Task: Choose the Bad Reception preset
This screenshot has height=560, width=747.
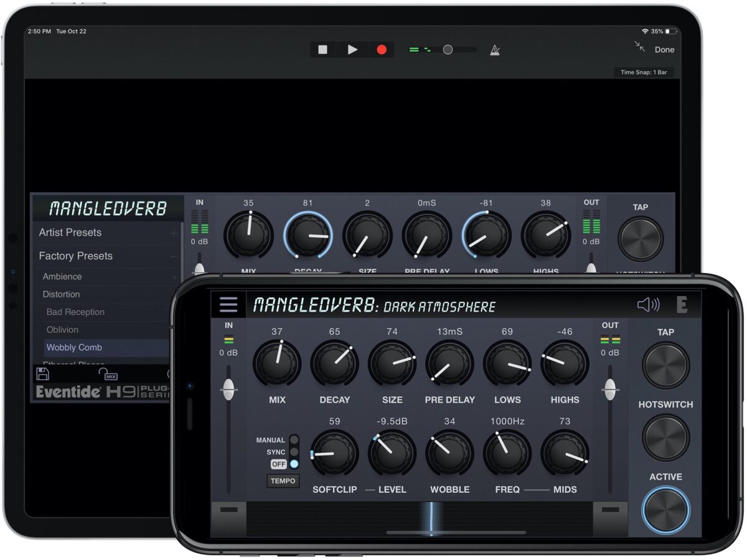Action: pos(75,312)
